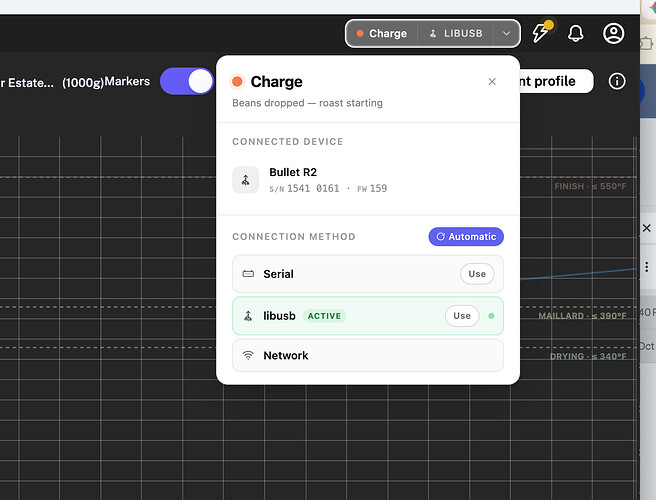Close the Charge popup panel
This screenshot has width=656, height=500.
[x=492, y=82]
